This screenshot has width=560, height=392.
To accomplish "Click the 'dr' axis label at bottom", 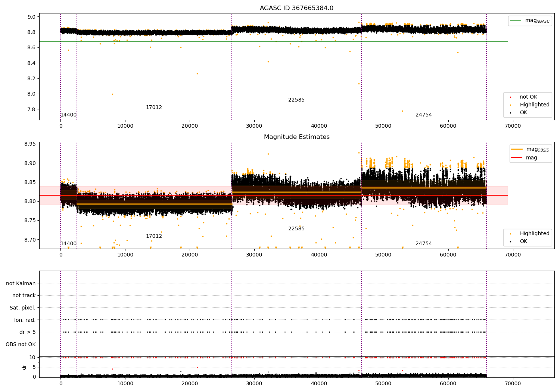I will pos(24,367).
